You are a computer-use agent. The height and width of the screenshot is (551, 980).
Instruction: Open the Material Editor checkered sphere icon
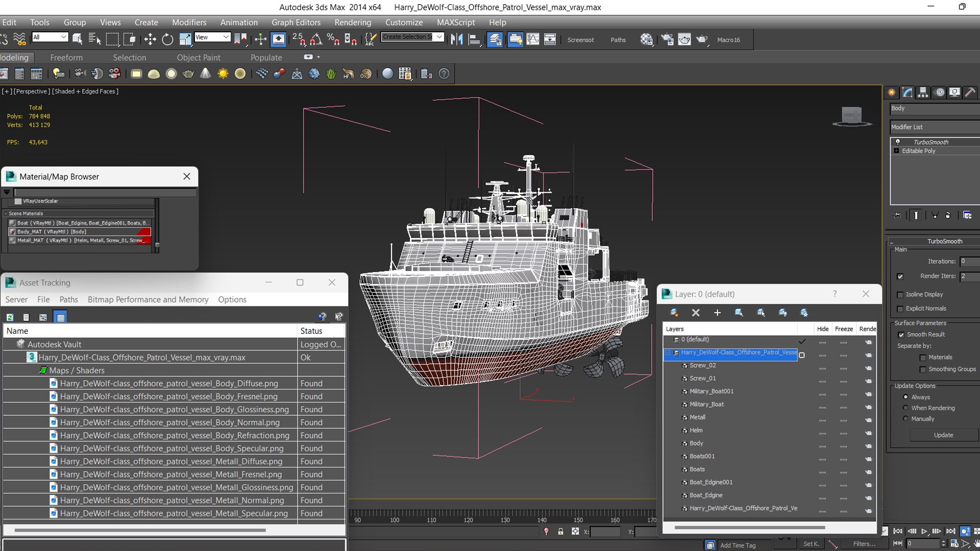point(646,39)
